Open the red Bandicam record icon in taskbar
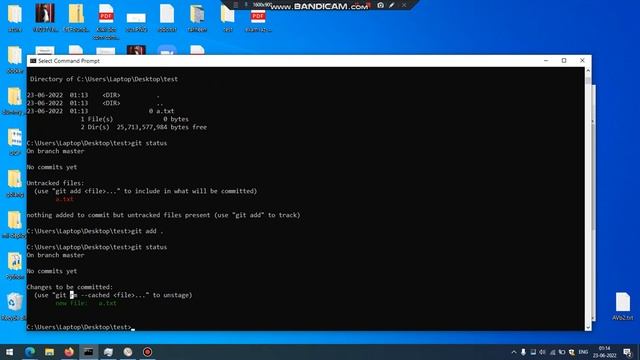Image resolution: width=640 pixels, height=360 pixels. (x=147, y=352)
